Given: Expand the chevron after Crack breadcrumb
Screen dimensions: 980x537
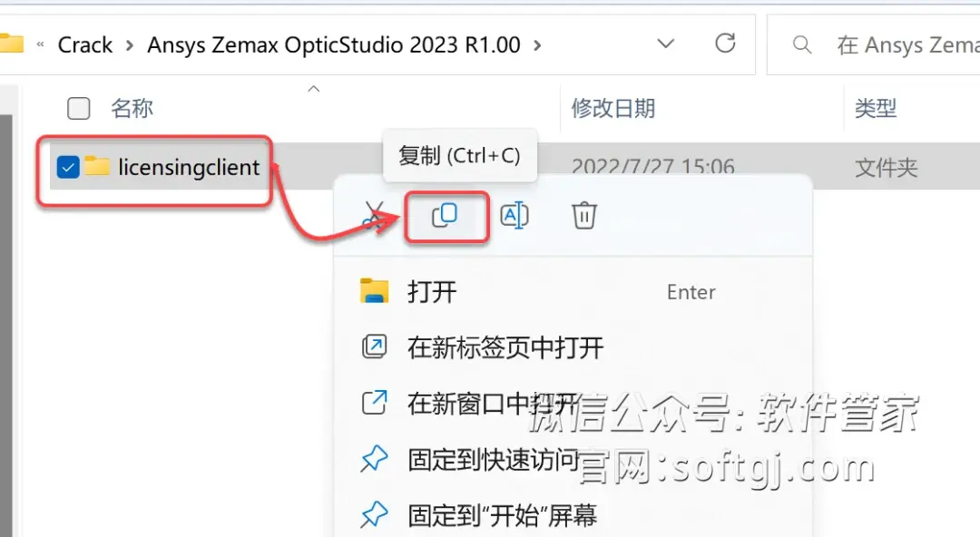Looking at the screenshot, I should (130, 45).
